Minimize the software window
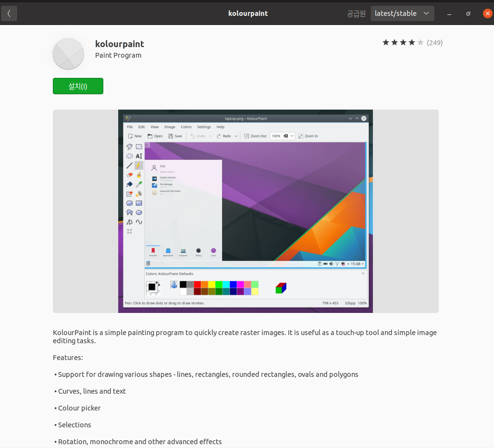This screenshot has height=448, width=494. [449, 13]
